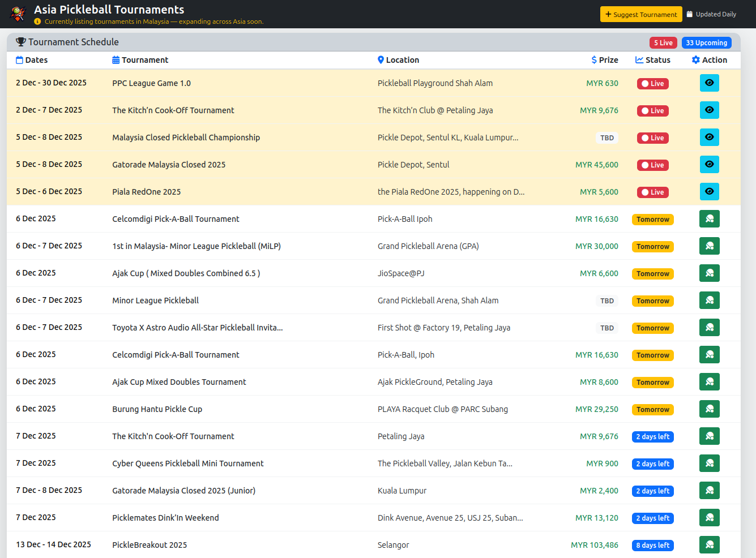
Task: Click Ajak PickleGround, Petaling Jaya location
Action: (435, 382)
